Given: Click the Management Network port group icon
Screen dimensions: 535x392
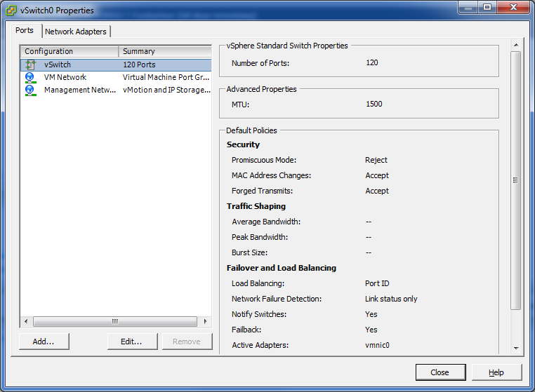Looking at the screenshot, I should tap(30, 90).
